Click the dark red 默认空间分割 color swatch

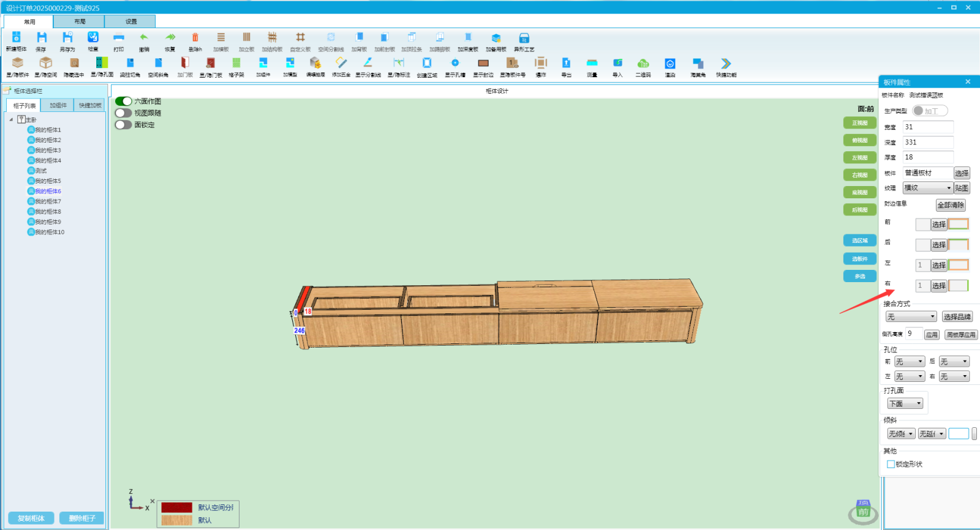pos(176,507)
